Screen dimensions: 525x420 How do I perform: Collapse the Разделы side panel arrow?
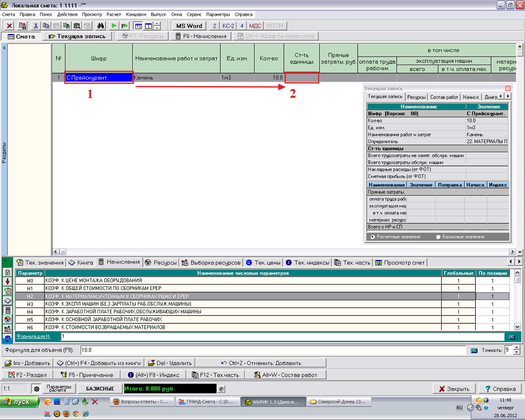5,47
